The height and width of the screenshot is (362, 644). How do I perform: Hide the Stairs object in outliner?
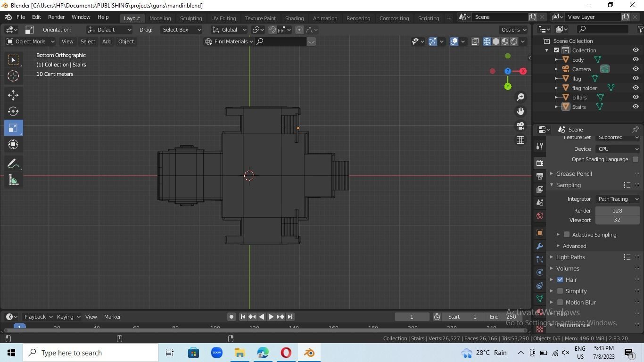click(636, 107)
